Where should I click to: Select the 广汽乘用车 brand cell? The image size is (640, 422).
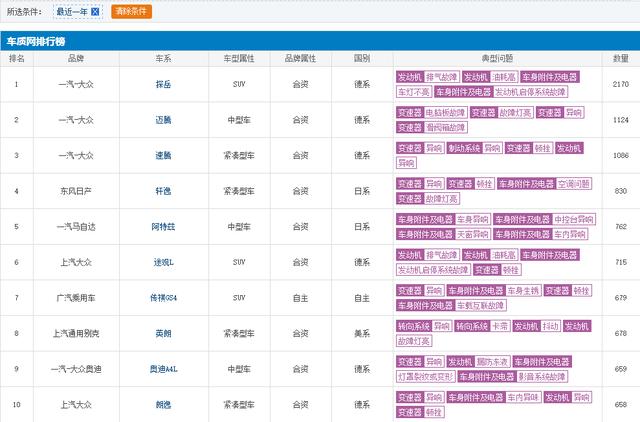pos(76,298)
